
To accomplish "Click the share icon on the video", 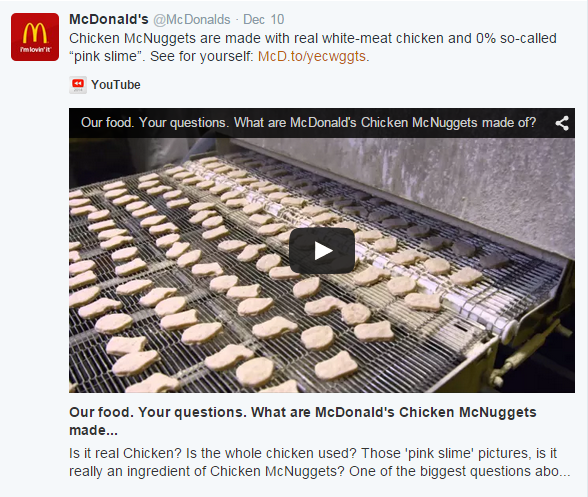I will (x=562, y=123).
